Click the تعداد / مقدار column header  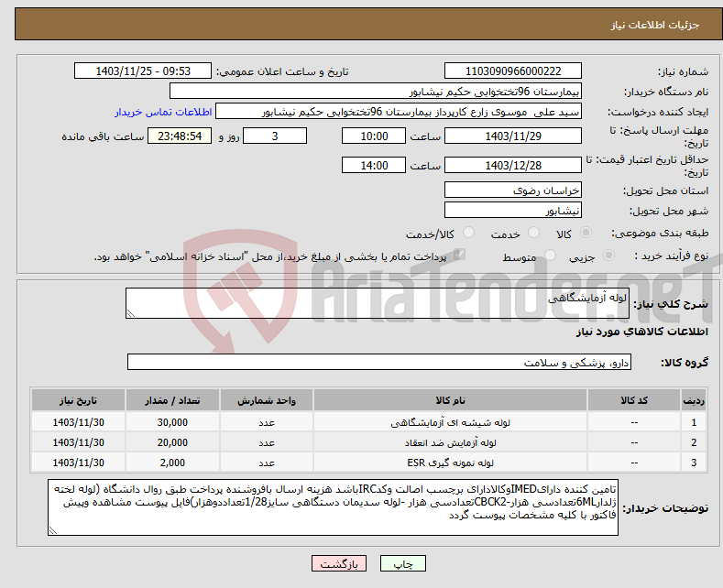pyautogui.click(x=172, y=400)
